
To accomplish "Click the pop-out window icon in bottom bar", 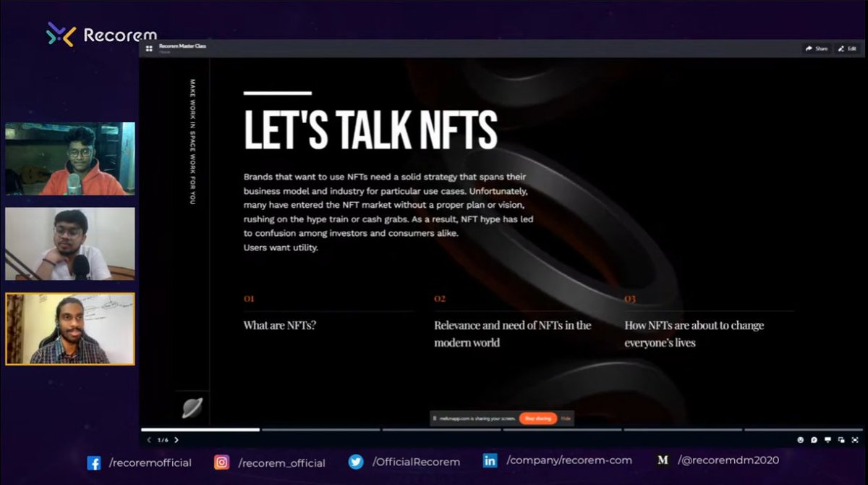I will click(841, 439).
